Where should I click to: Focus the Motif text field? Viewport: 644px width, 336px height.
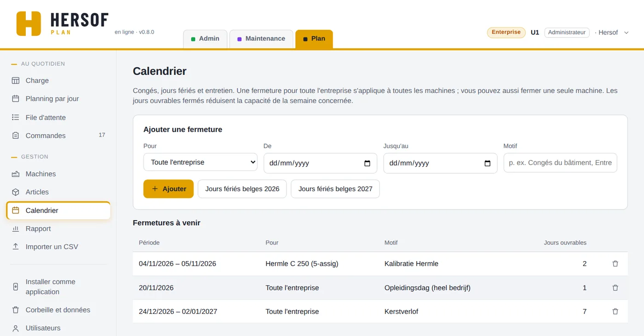(560, 163)
